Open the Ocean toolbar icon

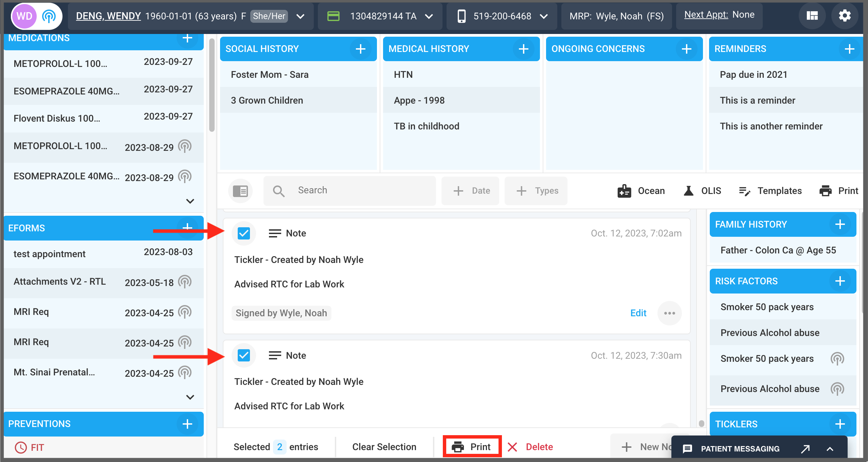point(624,191)
